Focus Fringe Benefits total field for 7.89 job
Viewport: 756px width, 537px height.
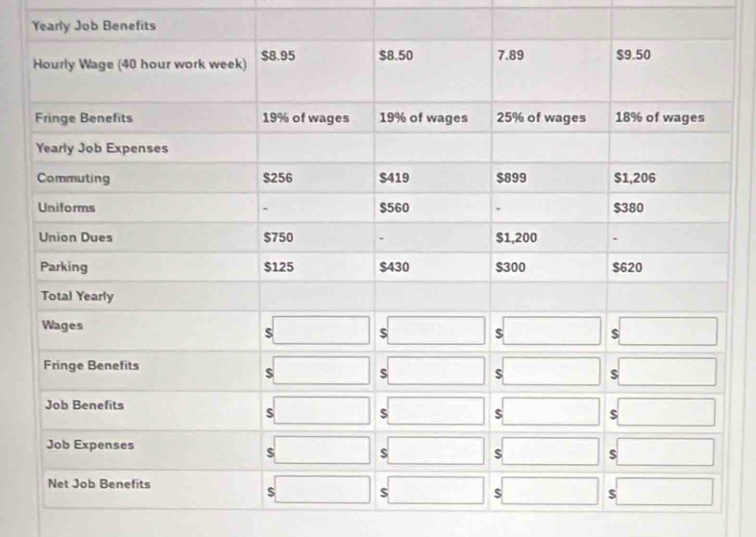[553, 372]
